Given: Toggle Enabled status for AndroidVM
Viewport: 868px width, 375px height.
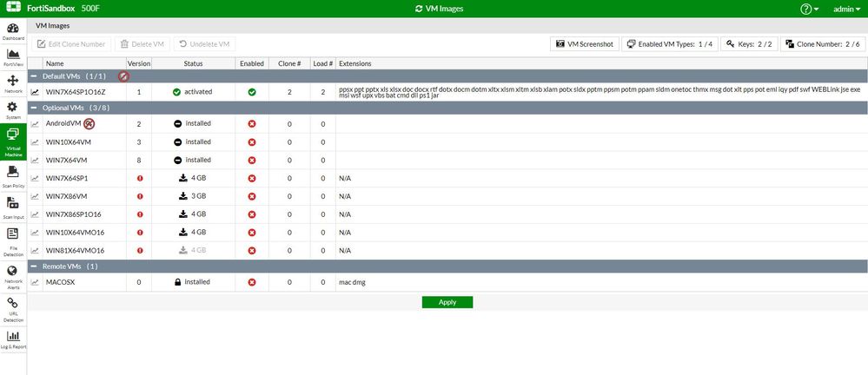Looking at the screenshot, I should tap(252, 124).
